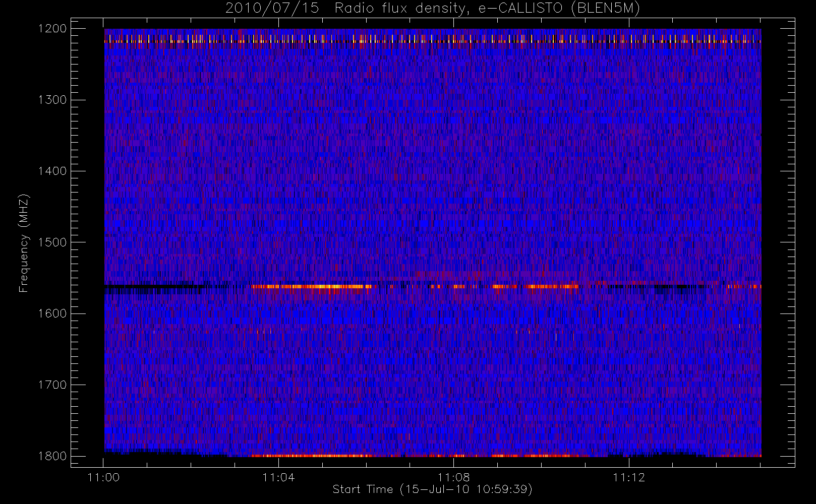The height and width of the screenshot is (504, 816).
Task: Click the 11:00 time tick label
Action: (x=103, y=477)
